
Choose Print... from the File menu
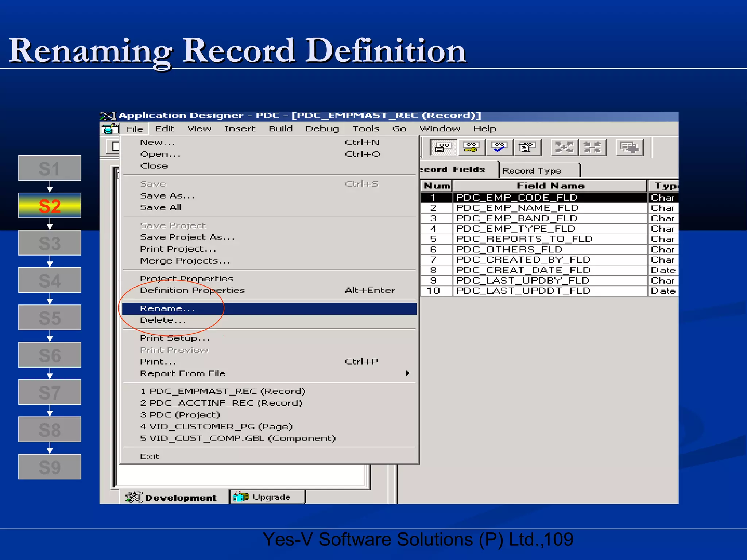pyautogui.click(x=269, y=362)
